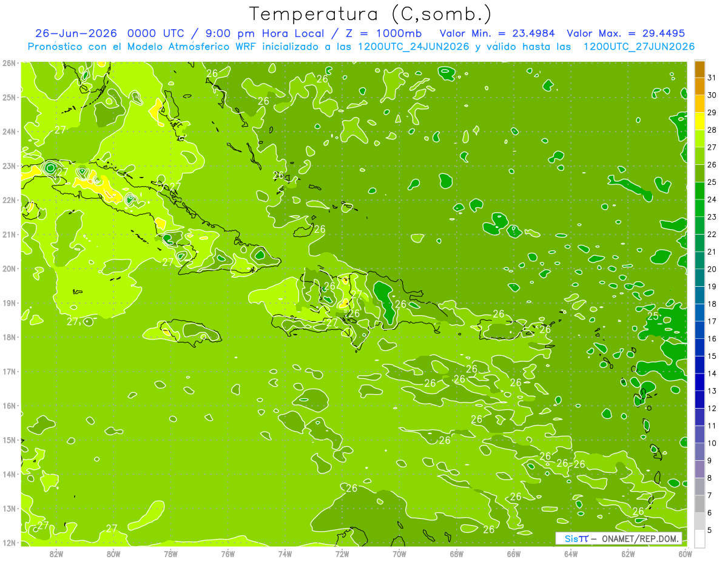Click the lime swatch between 26 and 27
The height and width of the screenshot is (562, 728).
699,156
